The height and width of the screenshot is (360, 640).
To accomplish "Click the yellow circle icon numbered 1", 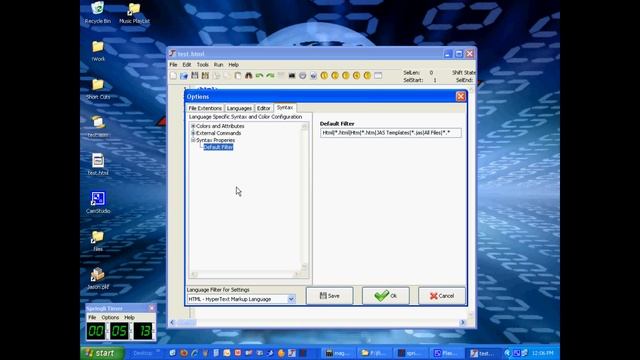I will pos(324,76).
